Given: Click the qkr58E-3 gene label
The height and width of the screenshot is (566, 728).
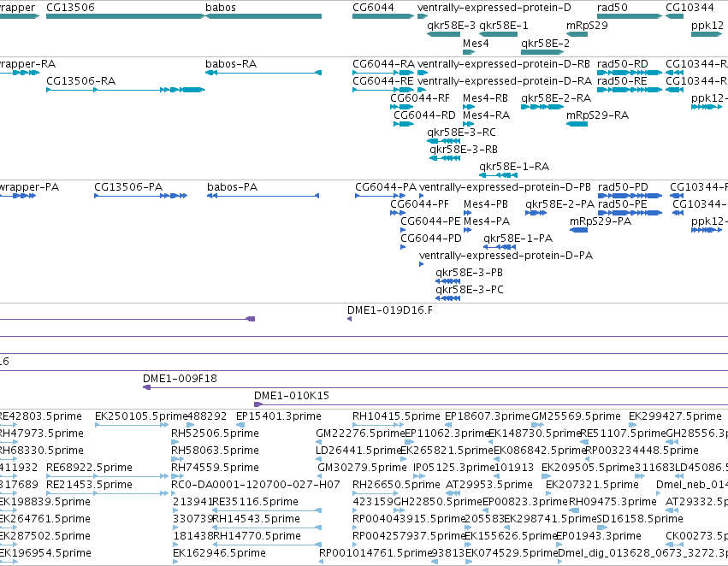Looking at the screenshot, I should click(452, 26).
